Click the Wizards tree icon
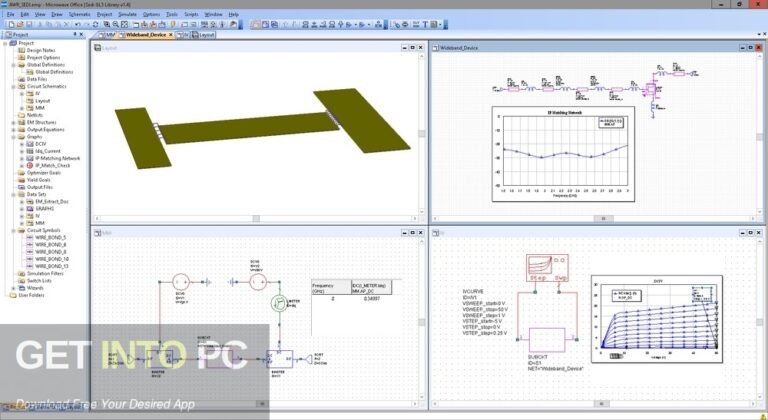Viewport: 768px width, 420px height. coord(22,288)
